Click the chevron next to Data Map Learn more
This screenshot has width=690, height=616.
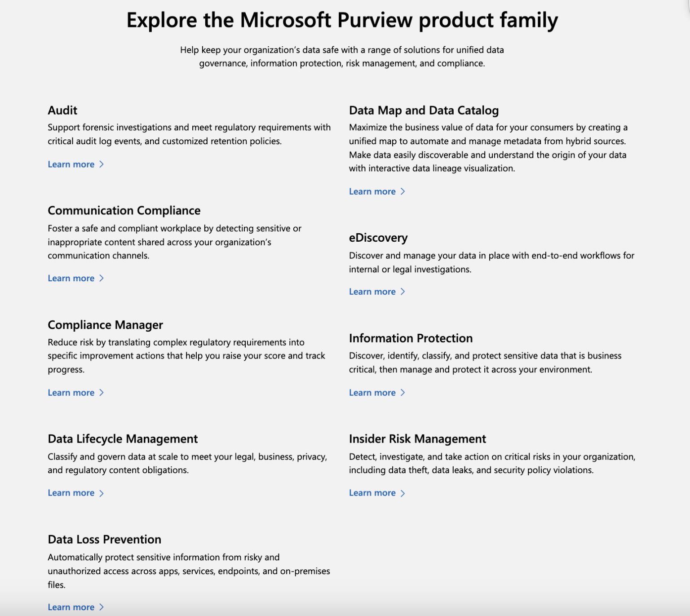point(402,191)
